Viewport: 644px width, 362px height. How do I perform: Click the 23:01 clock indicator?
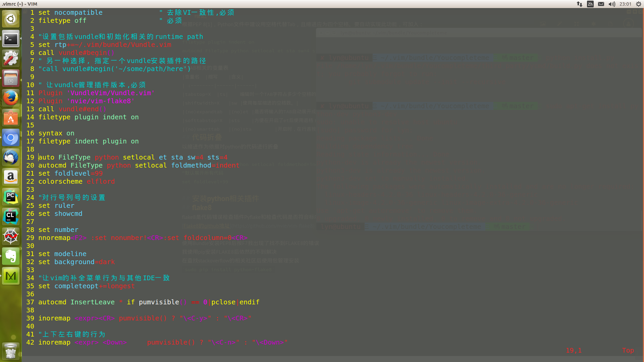click(x=625, y=4)
